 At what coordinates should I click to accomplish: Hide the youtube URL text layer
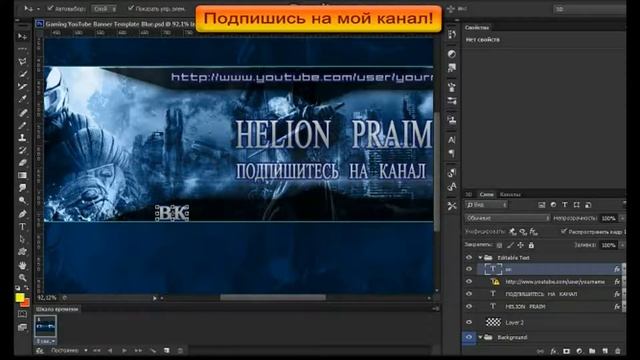(x=469, y=282)
